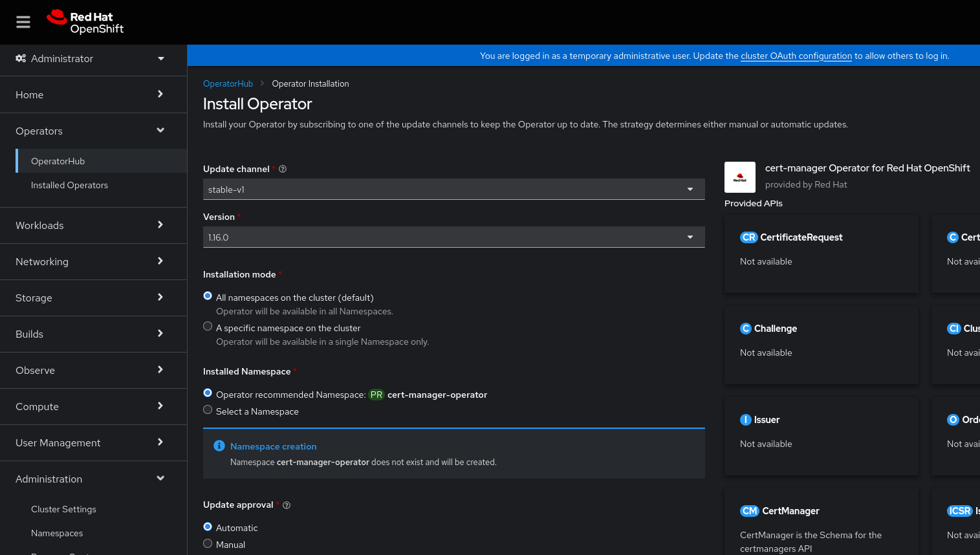Open the Update channel stable-v1 dropdown
980x555 pixels.
click(453, 190)
